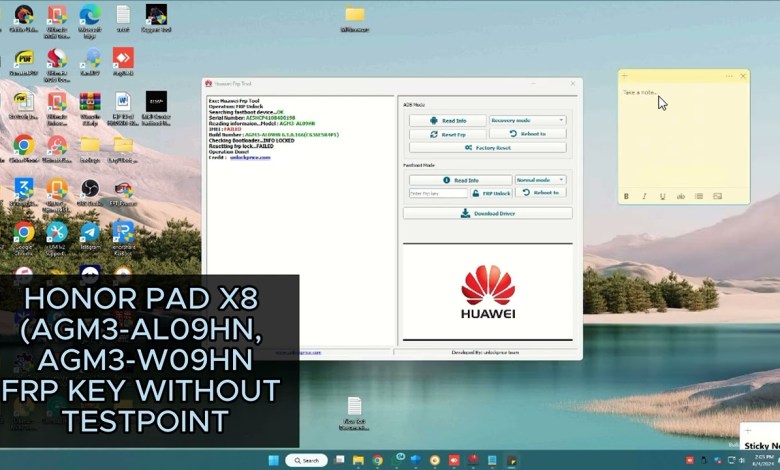Toggle italic formatting in Sticky Notes
Viewport: 780px width, 470px height.
(644, 196)
